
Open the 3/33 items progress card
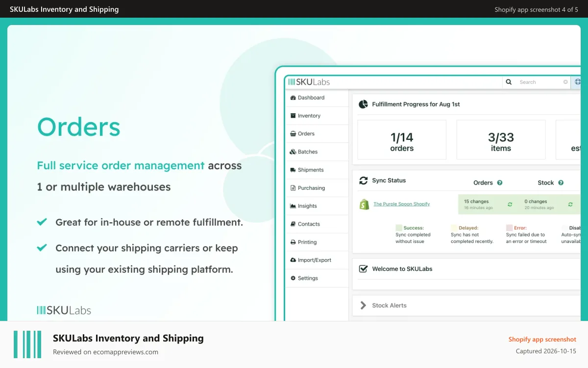(x=501, y=140)
